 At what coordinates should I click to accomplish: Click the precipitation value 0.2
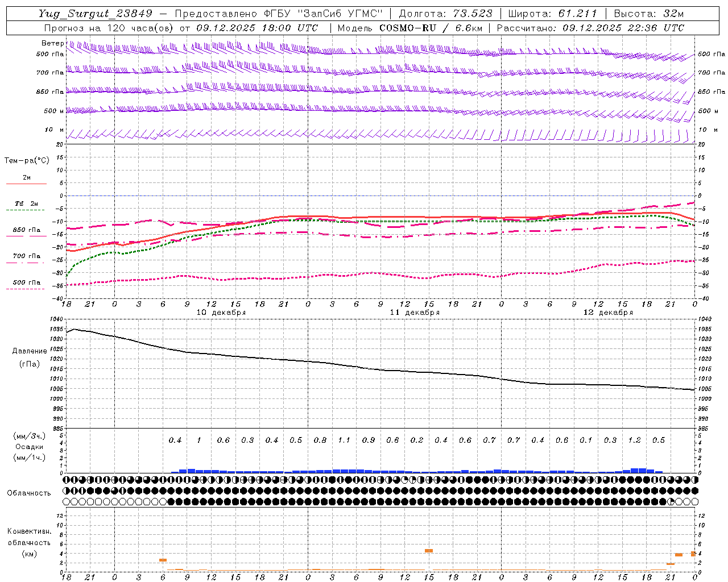pos(417,440)
